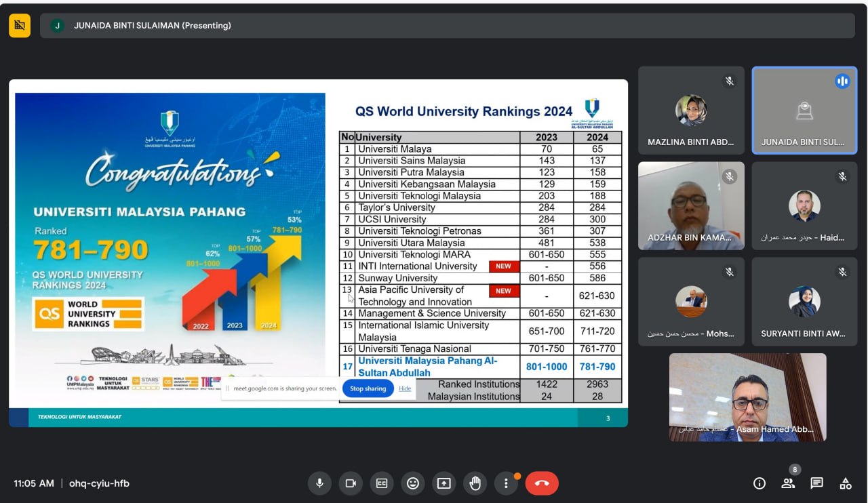868x503 pixels.
Task: Click muted mic icon on SURYANTI tile
Action: point(842,273)
